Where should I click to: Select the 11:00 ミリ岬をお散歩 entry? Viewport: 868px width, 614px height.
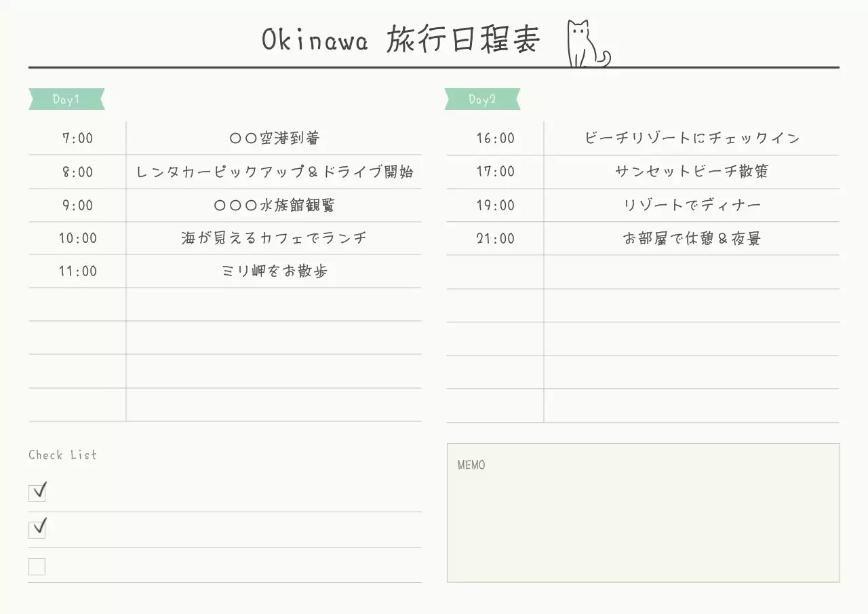pos(273,271)
